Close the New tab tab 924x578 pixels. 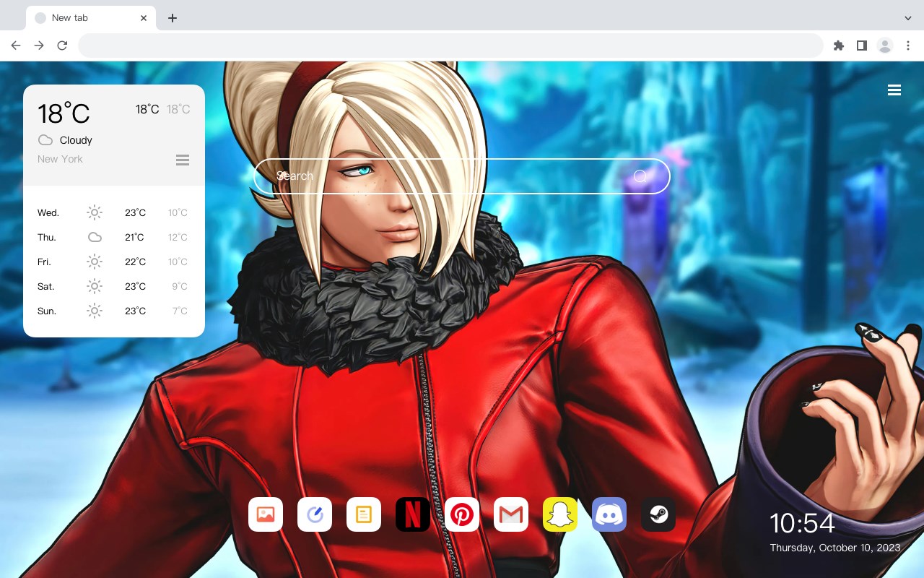point(144,18)
